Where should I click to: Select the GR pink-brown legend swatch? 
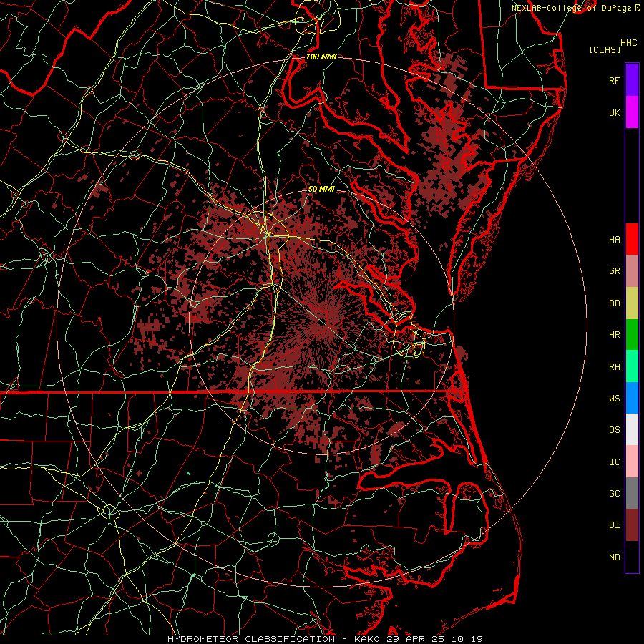tap(632, 271)
